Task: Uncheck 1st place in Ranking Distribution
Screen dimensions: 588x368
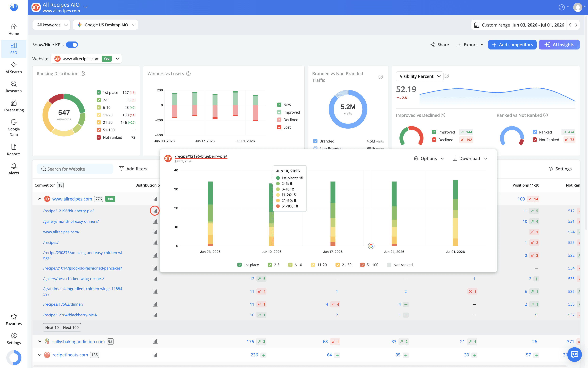Action: tap(99, 93)
